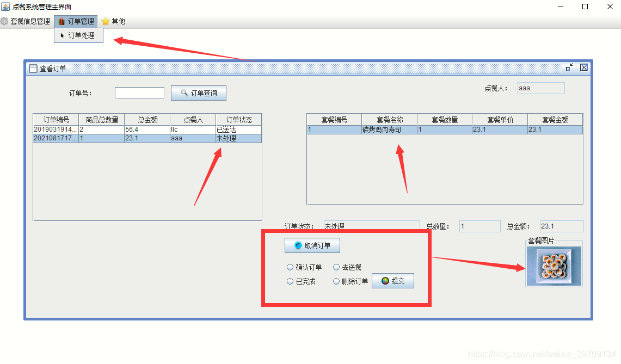Viewport: 621px width, 364px height.
Task: Click the 订单状态 column header
Action: [239, 120]
